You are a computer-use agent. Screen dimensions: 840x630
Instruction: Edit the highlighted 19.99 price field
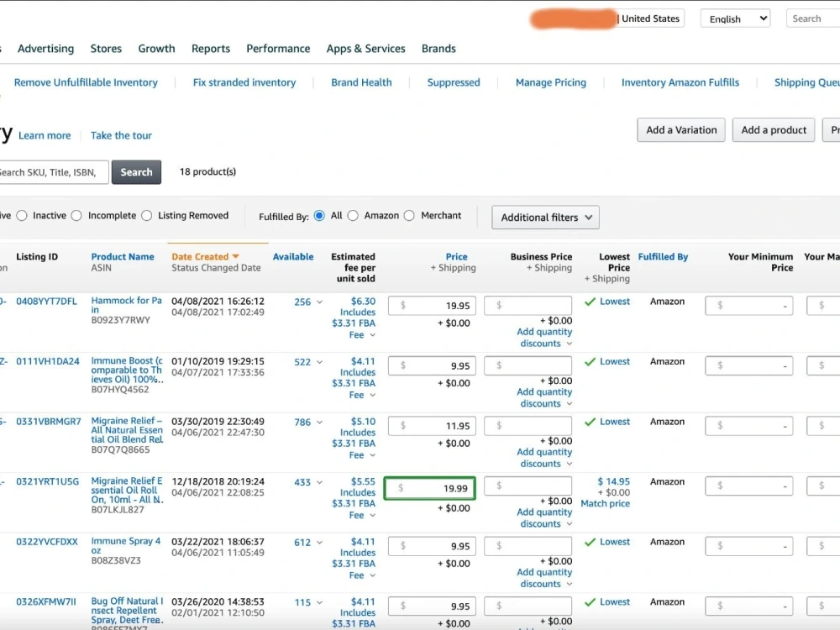pyautogui.click(x=429, y=488)
